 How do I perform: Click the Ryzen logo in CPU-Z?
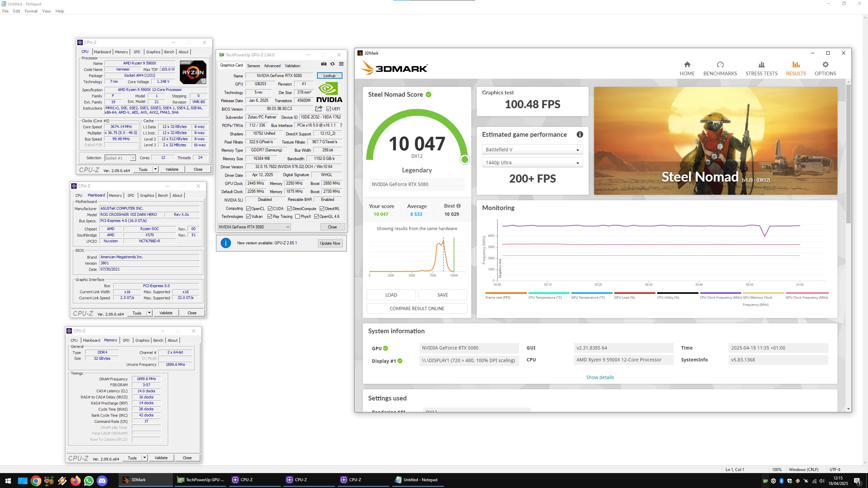click(193, 72)
